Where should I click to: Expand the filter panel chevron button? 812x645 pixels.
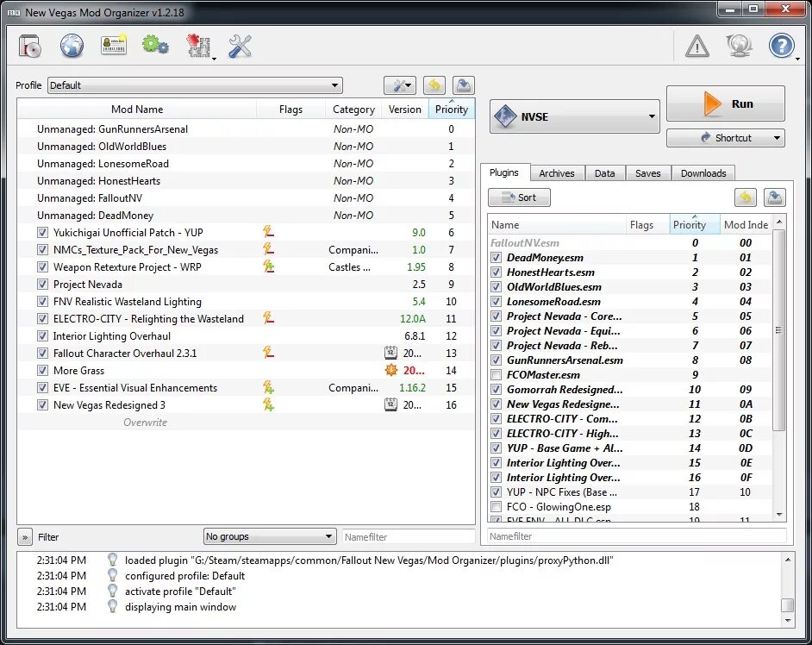click(24, 537)
